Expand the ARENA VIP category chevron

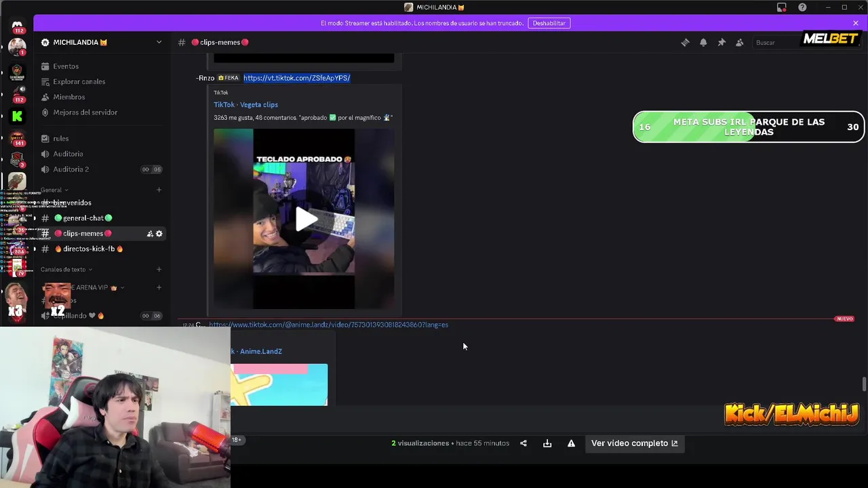pos(123,287)
